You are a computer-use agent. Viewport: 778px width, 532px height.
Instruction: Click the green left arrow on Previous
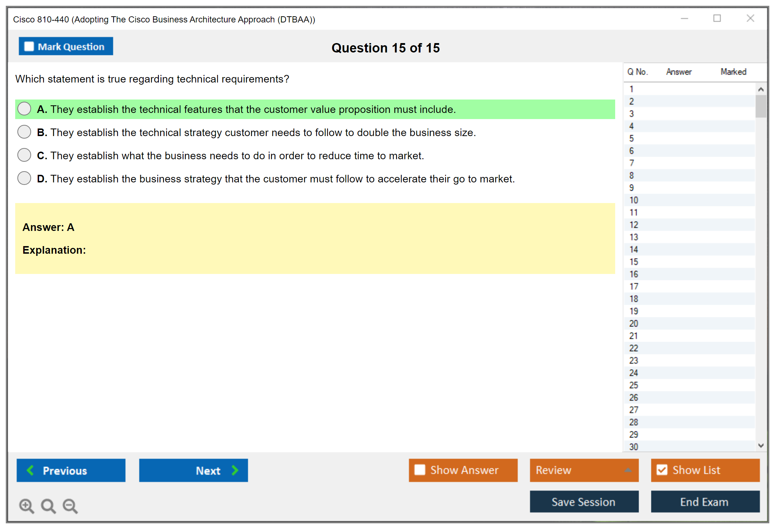point(30,470)
